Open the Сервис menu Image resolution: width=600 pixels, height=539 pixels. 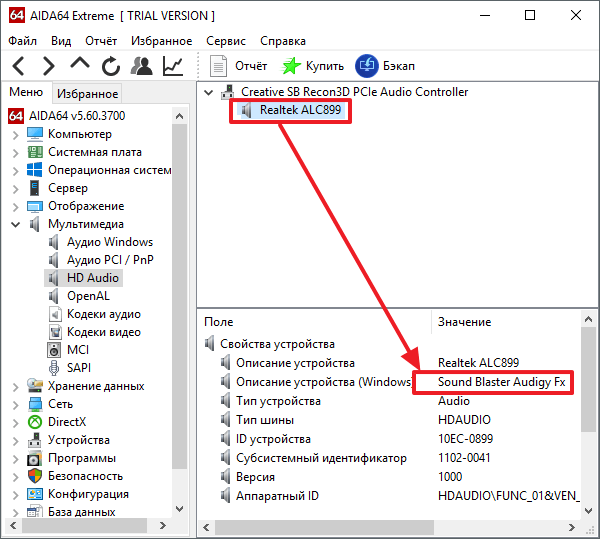coord(226,41)
